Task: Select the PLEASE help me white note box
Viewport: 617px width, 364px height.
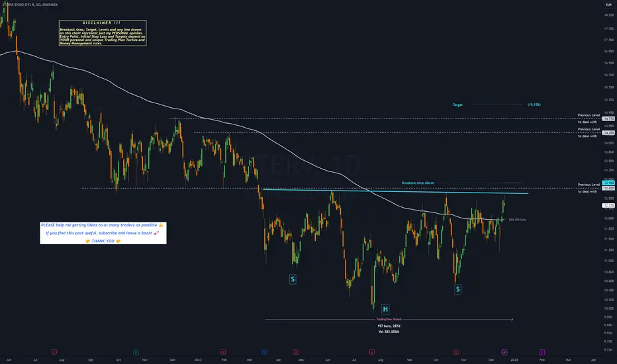Action: 103,233
